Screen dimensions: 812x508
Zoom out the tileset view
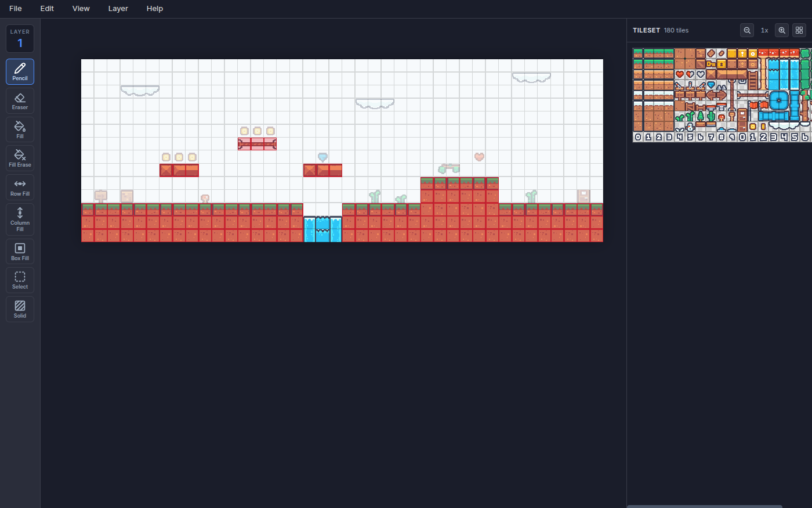pyautogui.click(x=747, y=30)
